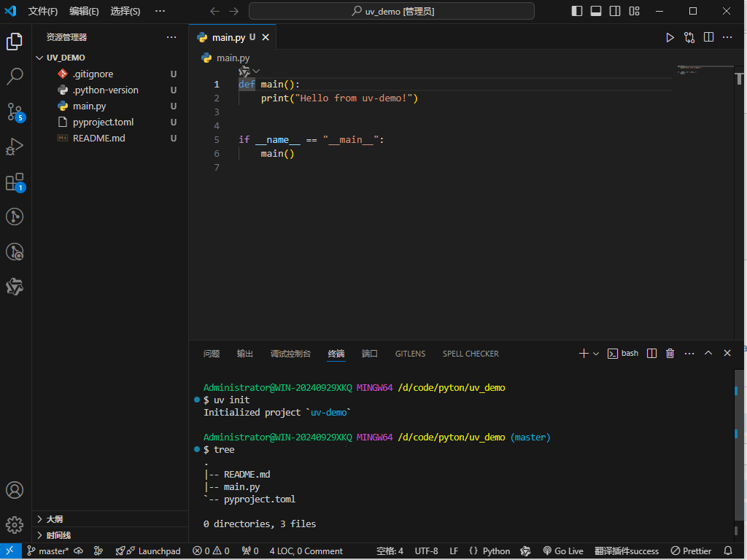The image size is (747, 560).
Task: Open the overflow menu ellipsis in menu bar
Action: (x=160, y=11)
